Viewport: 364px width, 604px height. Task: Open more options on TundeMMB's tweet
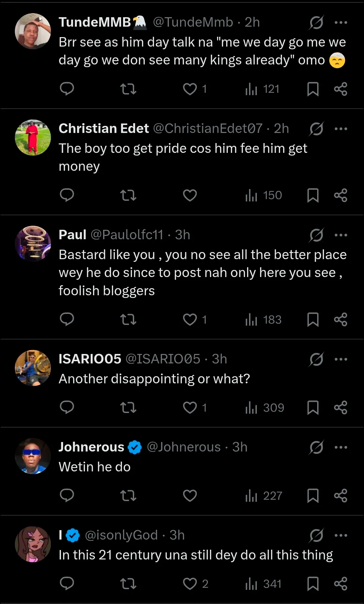[x=341, y=23]
